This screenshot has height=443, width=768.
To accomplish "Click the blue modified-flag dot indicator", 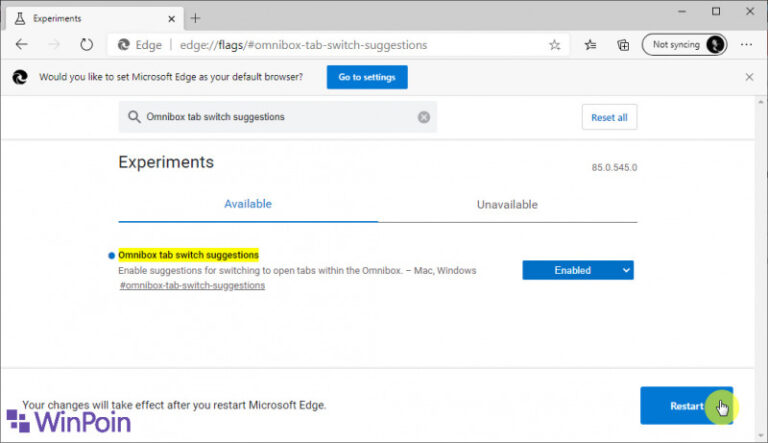I will pyautogui.click(x=111, y=255).
